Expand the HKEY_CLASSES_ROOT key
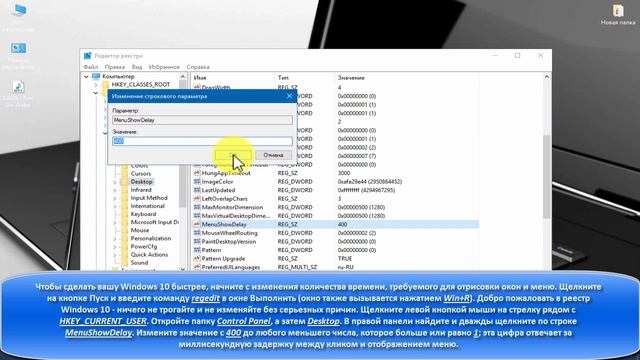640x360 pixels. [x=96, y=85]
